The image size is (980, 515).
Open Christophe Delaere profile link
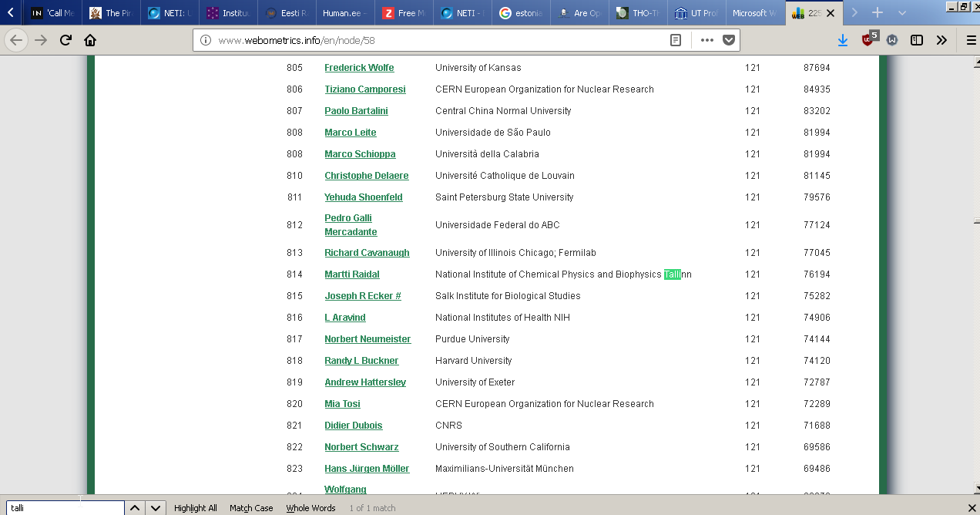[x=366, y=176]
